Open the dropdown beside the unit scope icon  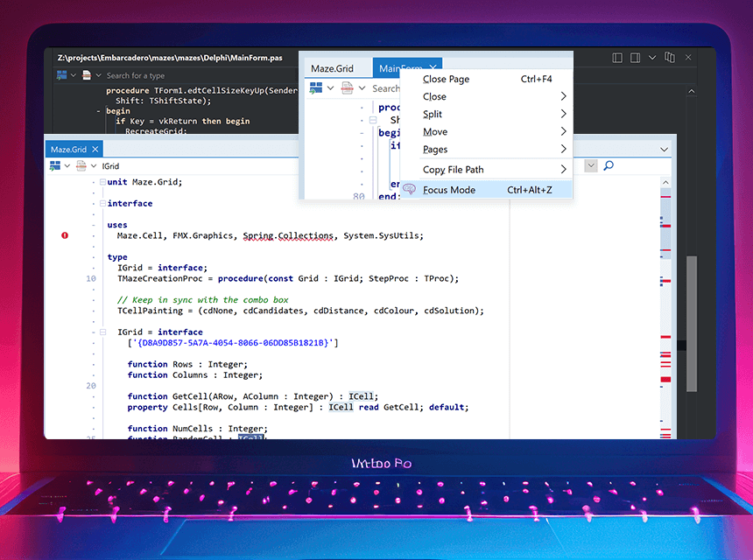[x=68, y=165]
